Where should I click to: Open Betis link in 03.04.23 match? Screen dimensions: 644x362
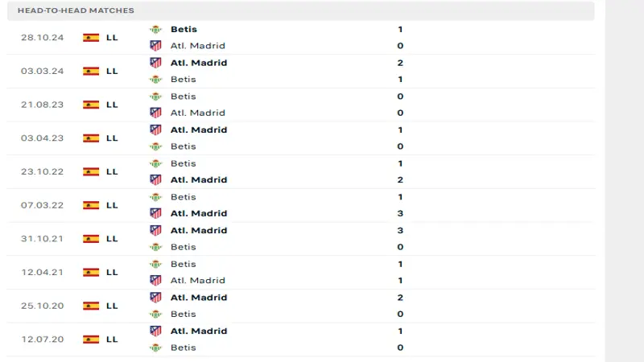(183, 146)
